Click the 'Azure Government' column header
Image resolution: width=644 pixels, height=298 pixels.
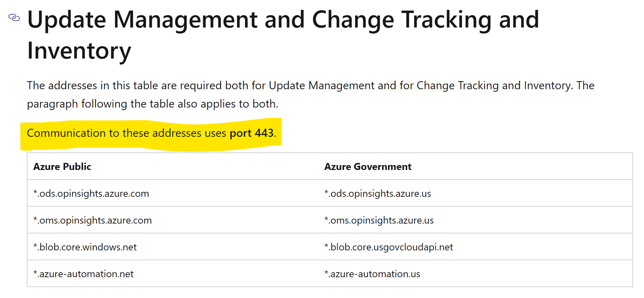(x=368, y=166)
